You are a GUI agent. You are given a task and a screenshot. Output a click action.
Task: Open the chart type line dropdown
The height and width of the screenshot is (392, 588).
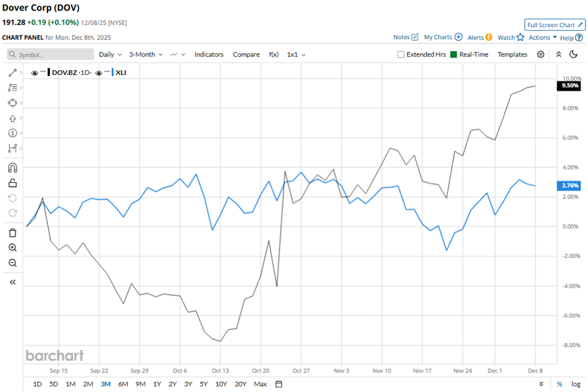[178, 54]
